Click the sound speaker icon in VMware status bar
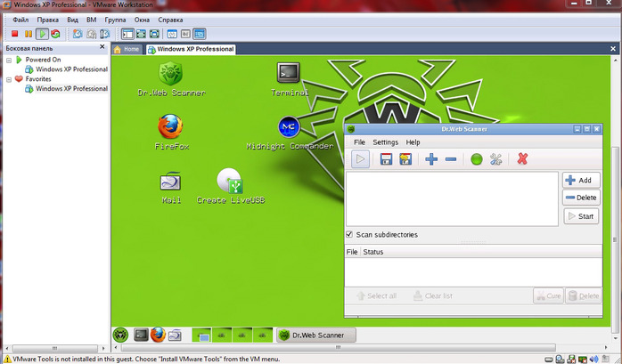Viewport: 622px width, 364px height. click(593, 360)
